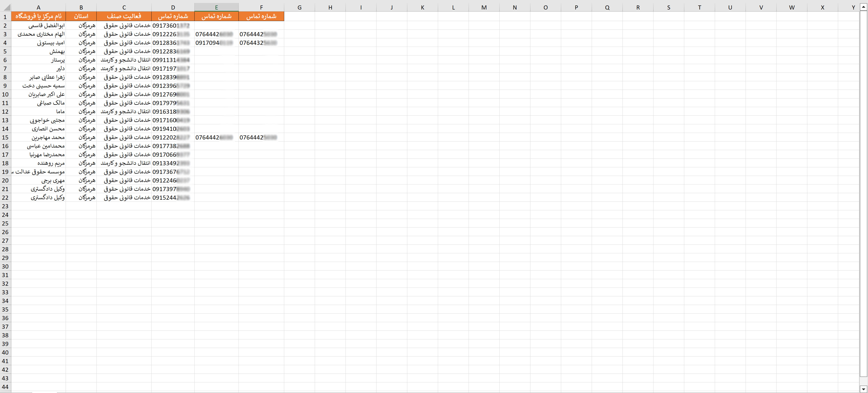Select cell 'علی اکبر صابریان'
The width and height of the screenshot is (868, 393).
(38, 94)
